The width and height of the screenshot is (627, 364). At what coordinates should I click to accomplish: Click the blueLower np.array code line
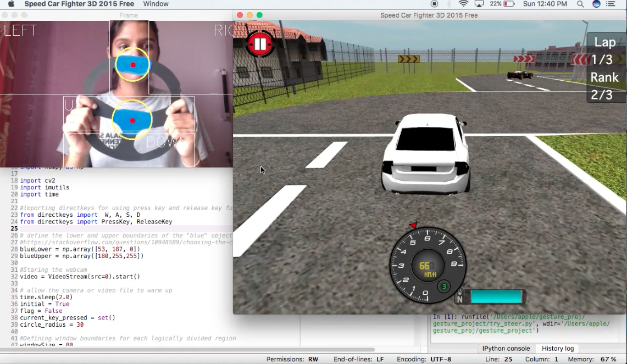tap(80, 249)
